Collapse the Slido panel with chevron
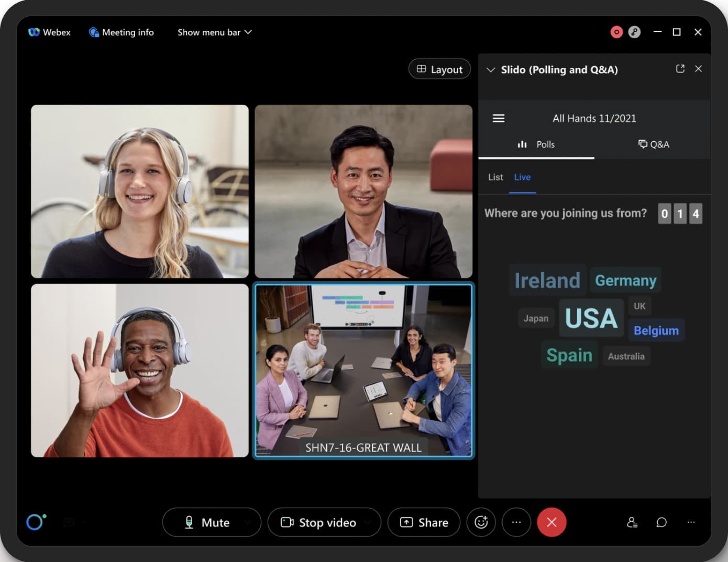The height and width of the screenshot is (562, 728). tap(491, 70)
